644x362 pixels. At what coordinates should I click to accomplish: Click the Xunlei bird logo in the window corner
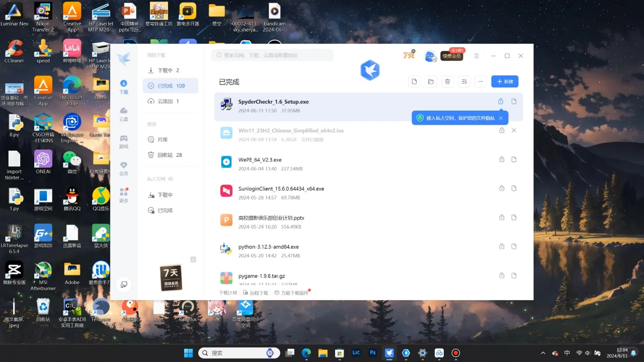click(123, 59)
